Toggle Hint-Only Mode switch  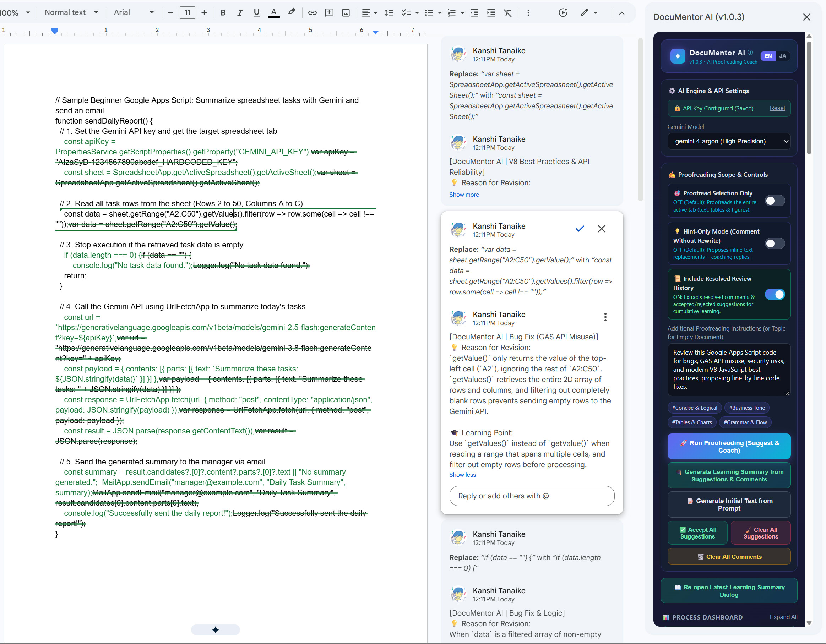tap(775, 244)
